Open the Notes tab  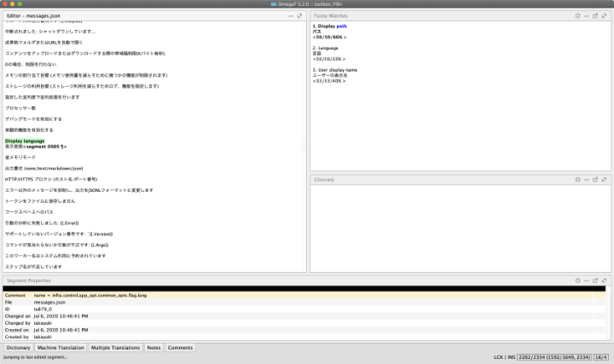(x=153, y=348)
